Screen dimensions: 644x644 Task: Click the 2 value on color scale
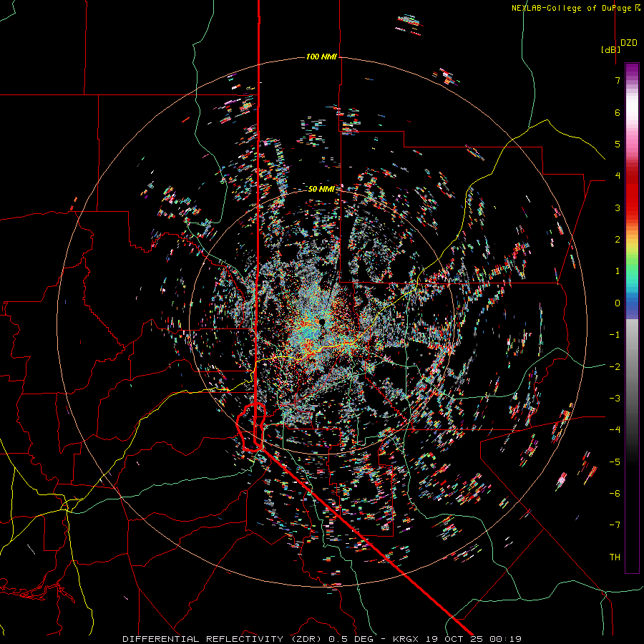tap(618, 240)
